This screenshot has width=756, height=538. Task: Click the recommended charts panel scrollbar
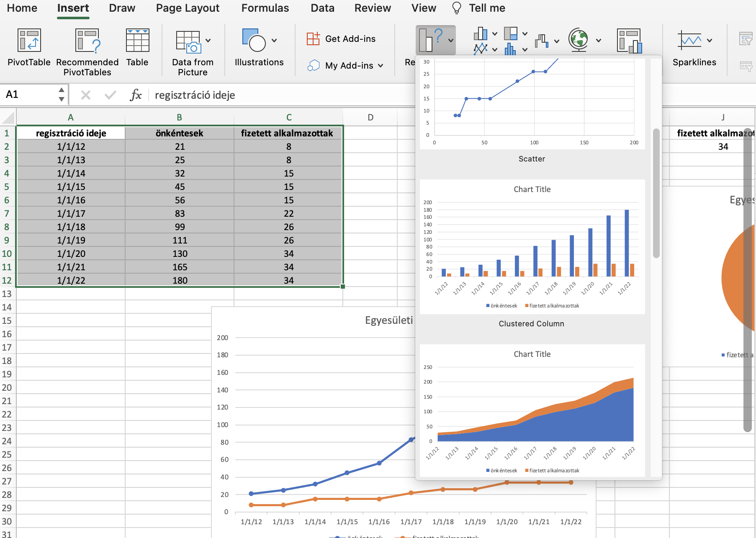point(656,192)
